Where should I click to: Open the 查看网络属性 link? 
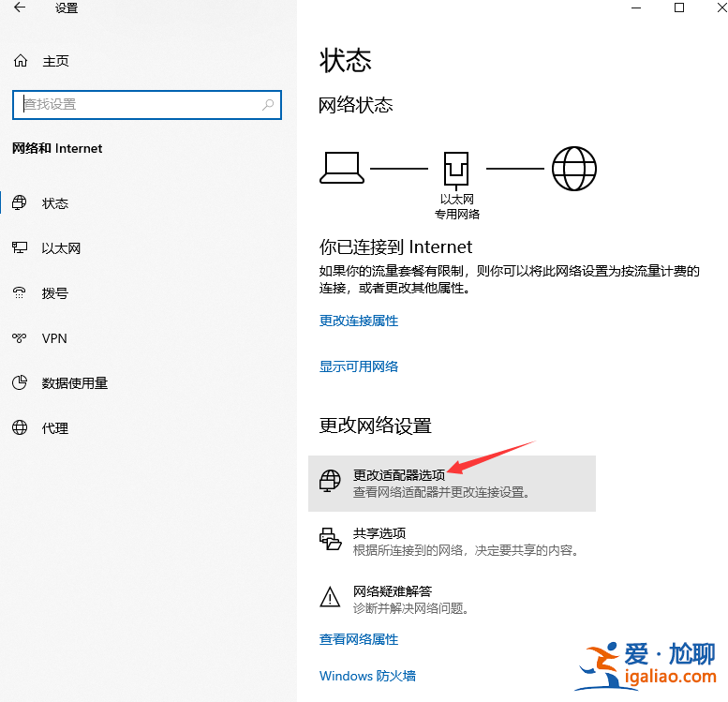359,639
